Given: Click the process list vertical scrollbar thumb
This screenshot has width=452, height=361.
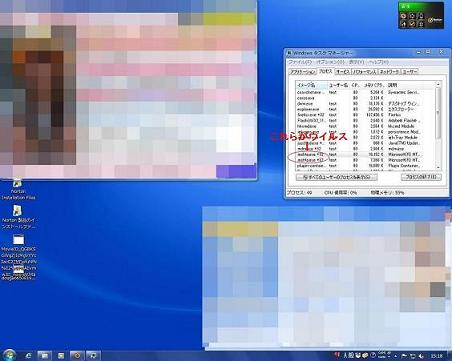Looking at the screenshot, I should point(438,113).
